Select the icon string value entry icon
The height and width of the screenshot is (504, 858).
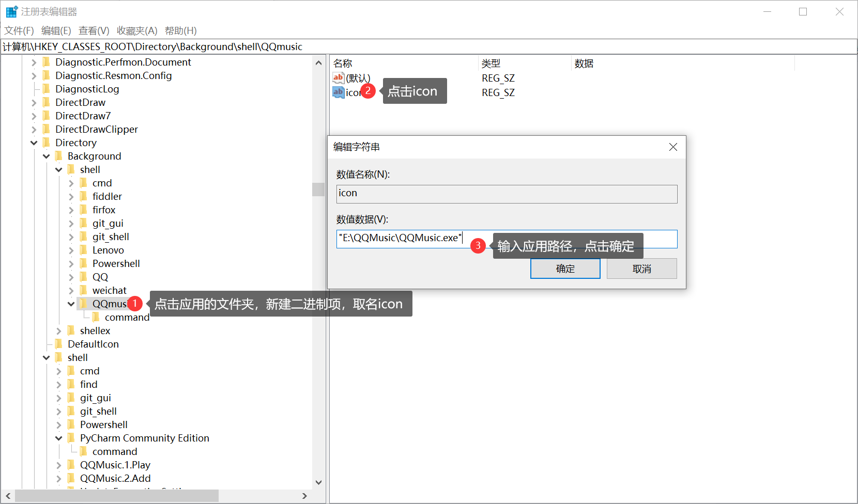(339, 92)
